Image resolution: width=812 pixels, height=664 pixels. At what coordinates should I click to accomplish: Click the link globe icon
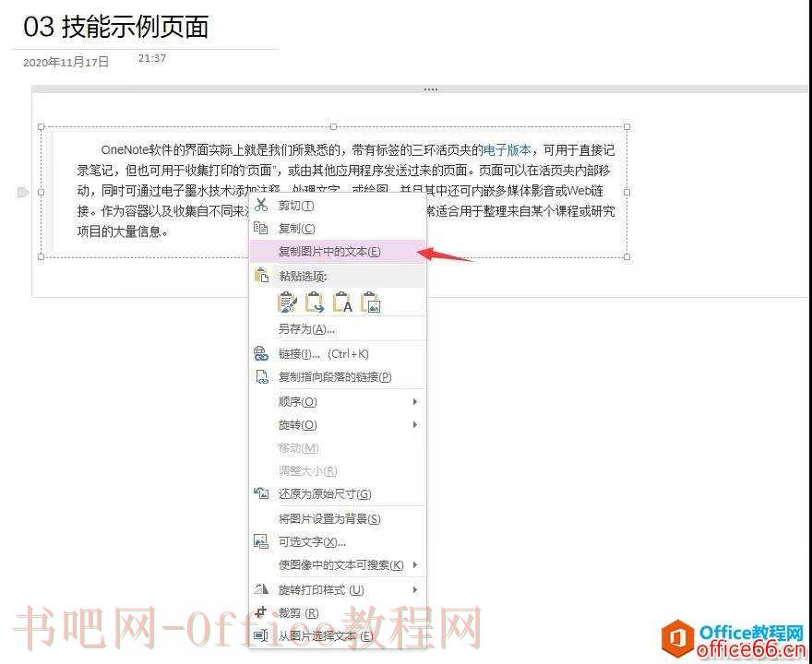(x=261, y=353)
